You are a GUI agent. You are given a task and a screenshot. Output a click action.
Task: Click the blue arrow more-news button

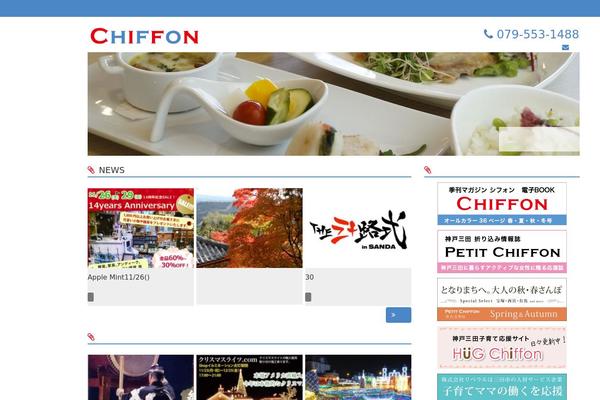tap(398, 315)
